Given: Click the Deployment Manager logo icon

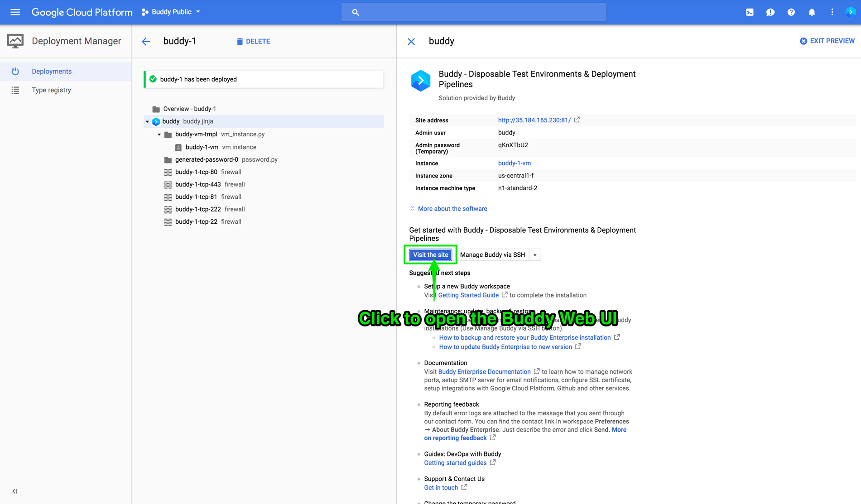Looking at the screenshot, I should point(15,41).
